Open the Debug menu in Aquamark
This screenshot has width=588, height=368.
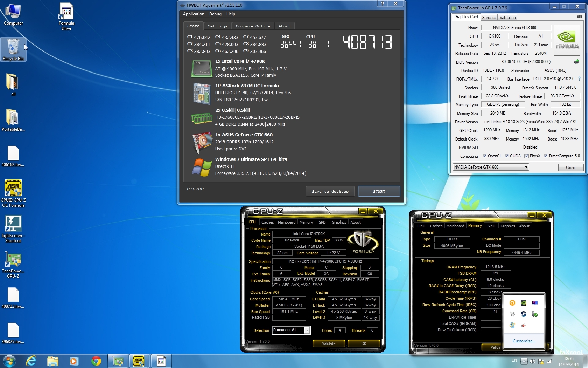tap(215, 14)
